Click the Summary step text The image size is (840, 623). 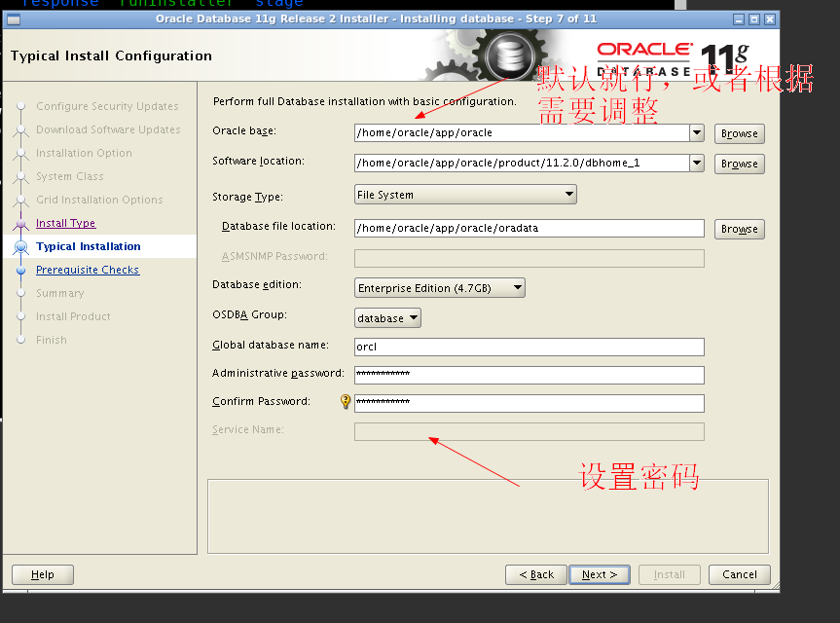60,293
